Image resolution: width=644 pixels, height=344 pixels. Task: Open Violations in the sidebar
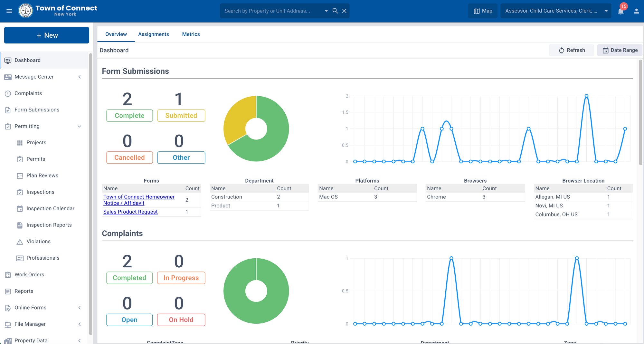pyautogui.click(x=38, y=242)
